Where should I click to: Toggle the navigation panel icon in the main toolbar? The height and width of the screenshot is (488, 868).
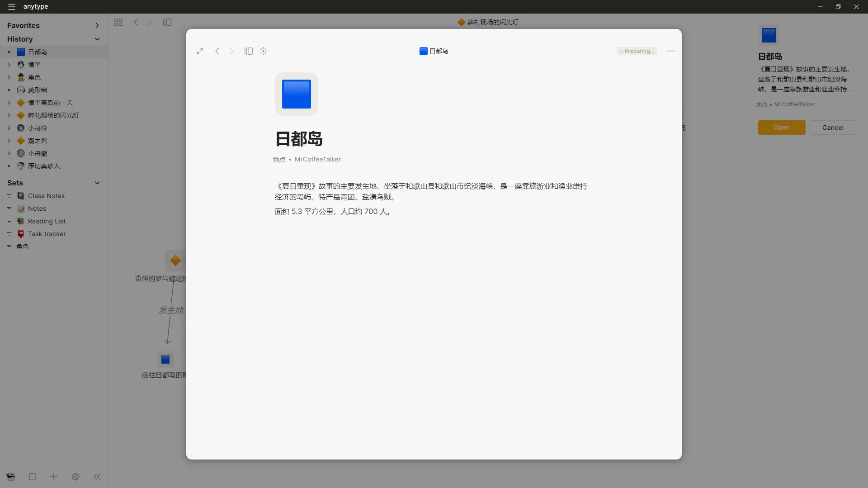pyautogui.click(x=167, y=22)
